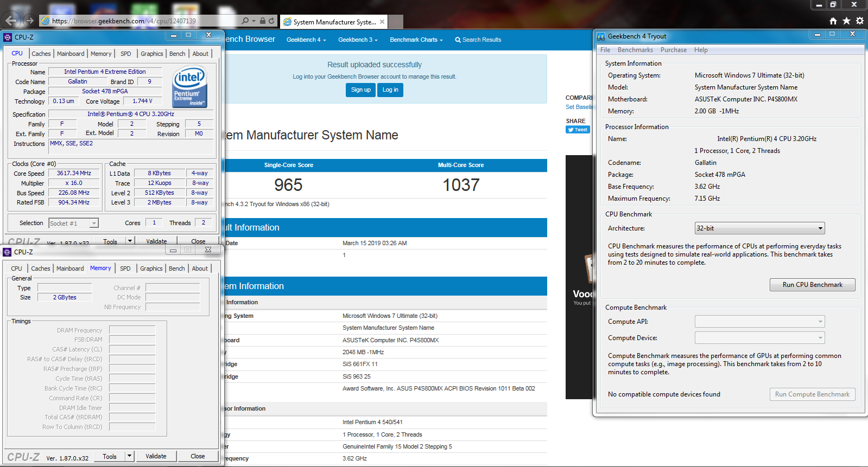Click the Intel Pentium 4 Extreme Edition name field
868x467 pixels.
(105, 72)
